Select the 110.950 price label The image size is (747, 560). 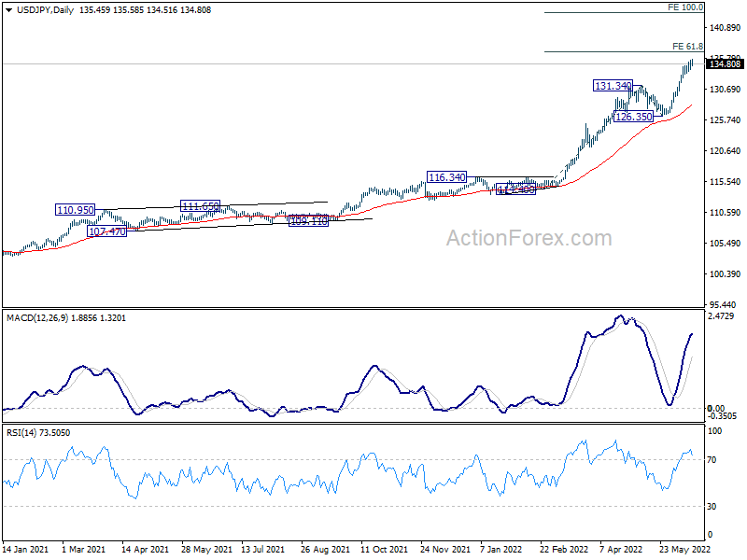(76, 209)
